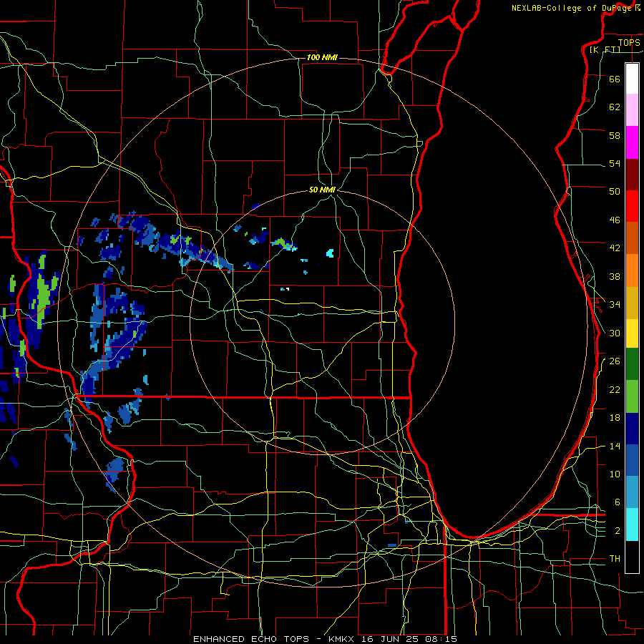Viewport: 644px width, 644px height.
Task: Click the light orange legend swatch
Action: tap(632, 270)
